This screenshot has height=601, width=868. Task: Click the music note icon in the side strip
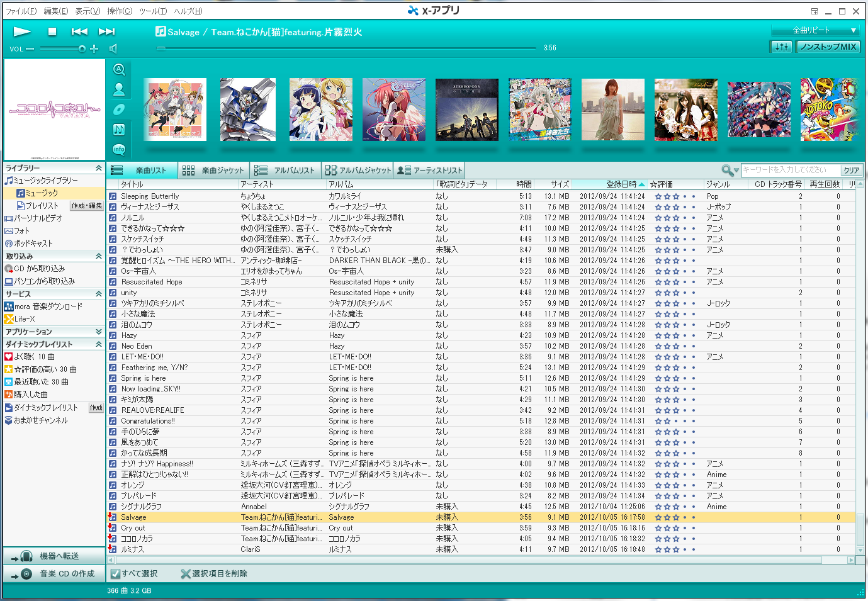119,130
